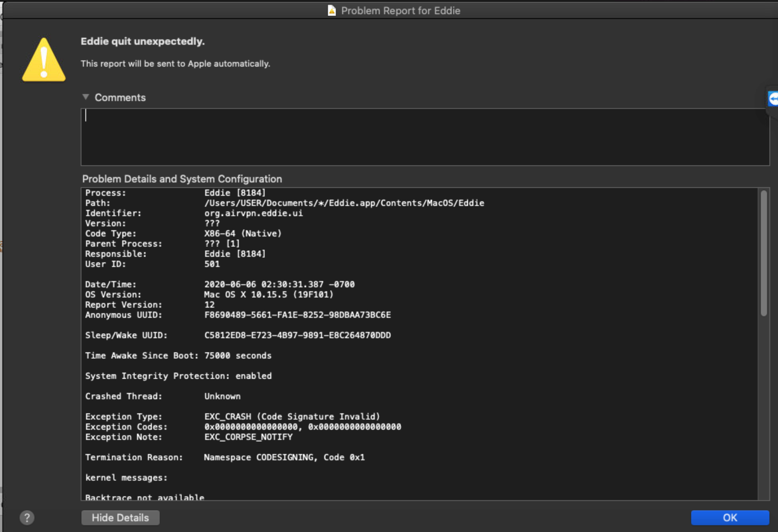The width and height of the screenshot is (778, 532).
Task: Click "Eddie quit unexpectedly." heading
Action: [x=143, y=42]
